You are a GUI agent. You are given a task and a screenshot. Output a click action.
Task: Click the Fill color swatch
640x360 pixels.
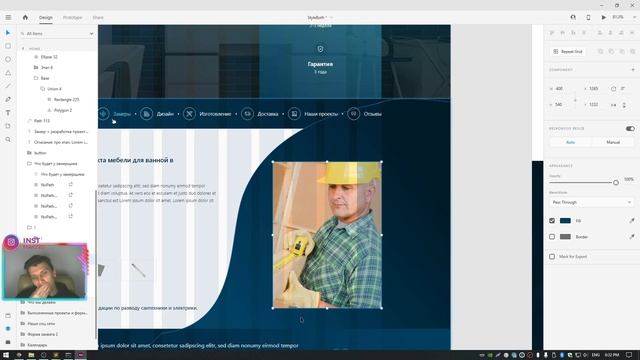565,221
